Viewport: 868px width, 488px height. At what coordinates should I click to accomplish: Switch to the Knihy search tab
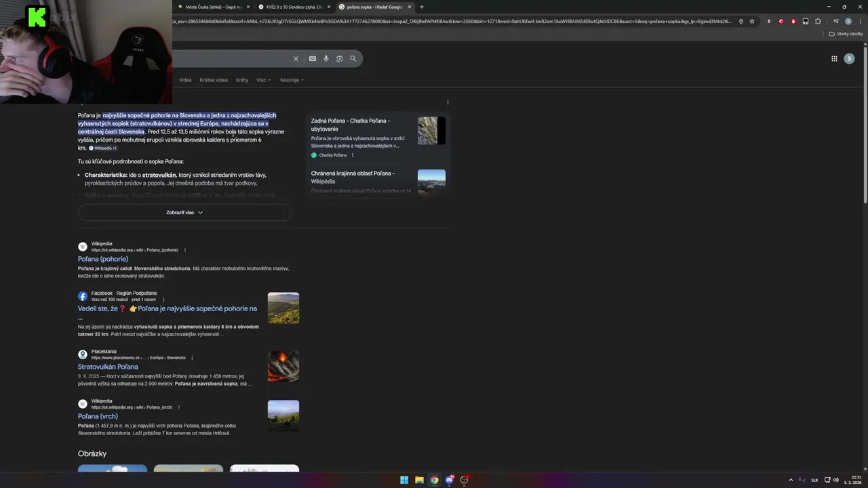click(x=242, y=80)
